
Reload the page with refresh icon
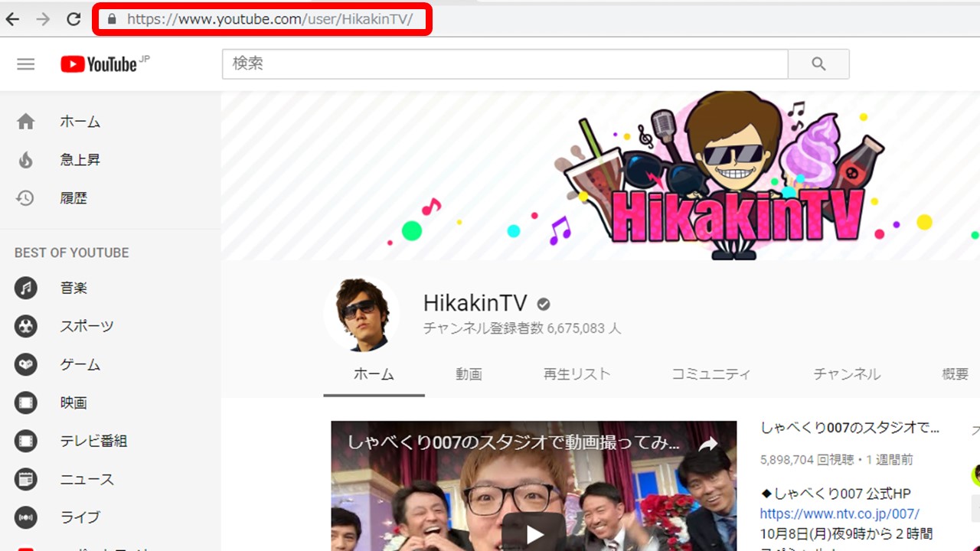[x=73, y=19]
